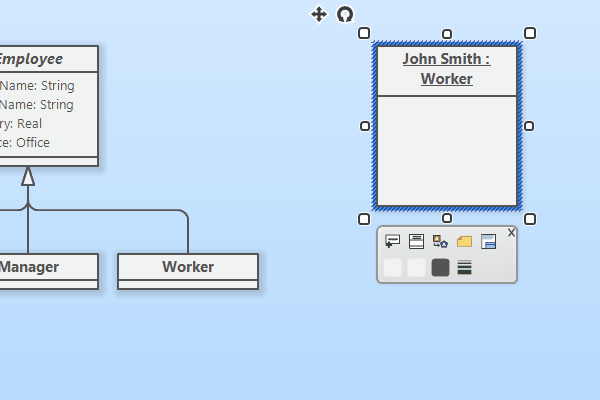Click the bottom-center resize handle of John Smith object
The image size is (600, 400).
pyautogui.click(x=447, y=218)
